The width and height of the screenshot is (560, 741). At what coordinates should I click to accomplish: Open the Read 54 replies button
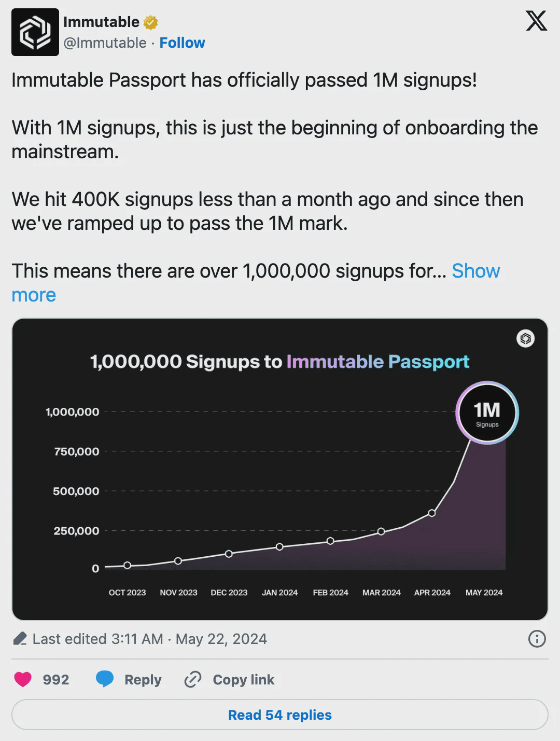(280, 715)
